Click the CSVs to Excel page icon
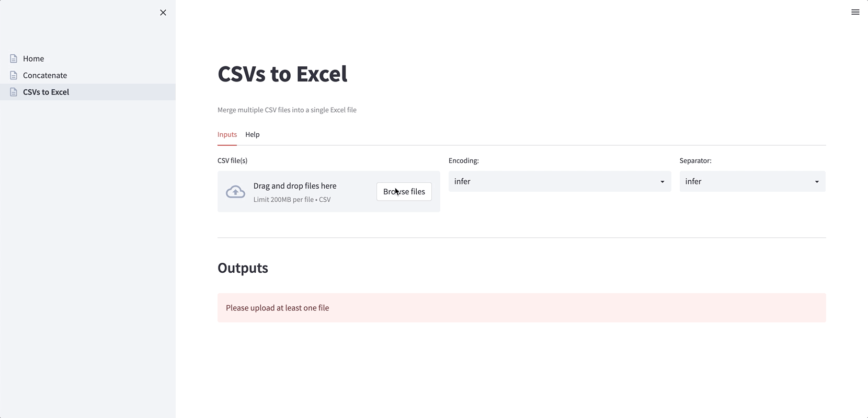The height and width of the screenshot is (418, 868). coord(12,92)
